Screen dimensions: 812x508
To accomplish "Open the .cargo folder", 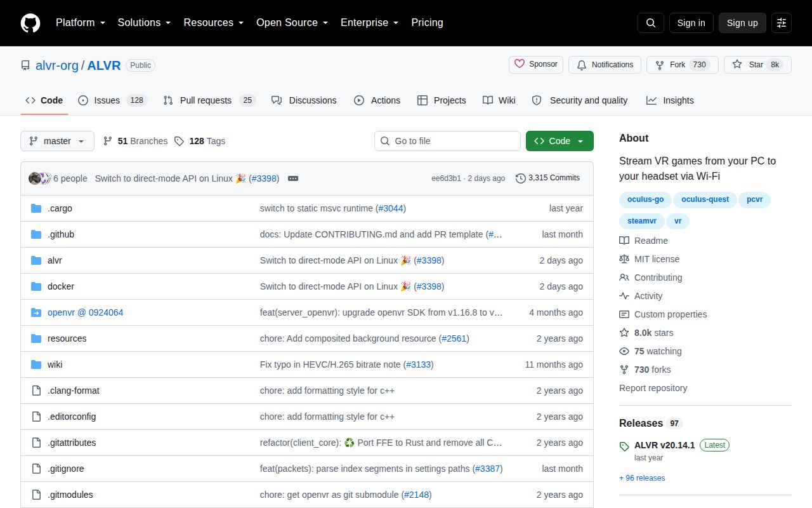I will click(60, 208).
